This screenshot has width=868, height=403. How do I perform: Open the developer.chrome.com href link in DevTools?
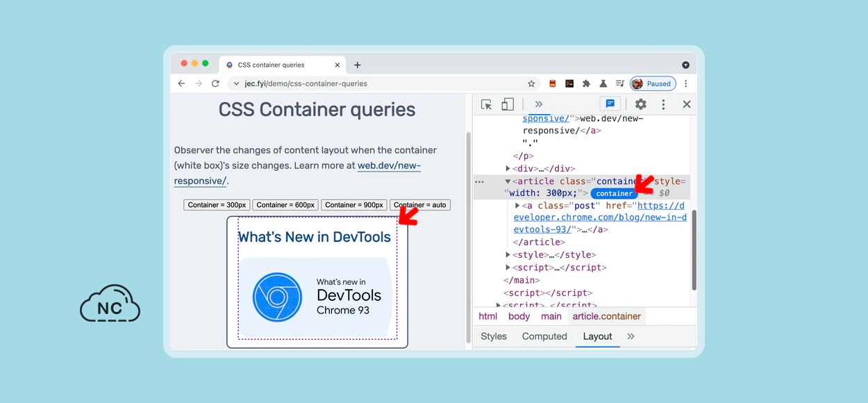[601, 217]
